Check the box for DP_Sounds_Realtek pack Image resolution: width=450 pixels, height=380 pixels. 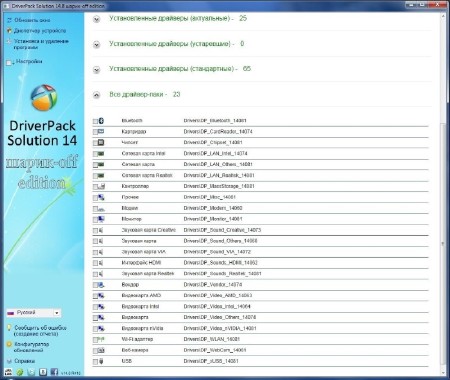click(95, 274)
